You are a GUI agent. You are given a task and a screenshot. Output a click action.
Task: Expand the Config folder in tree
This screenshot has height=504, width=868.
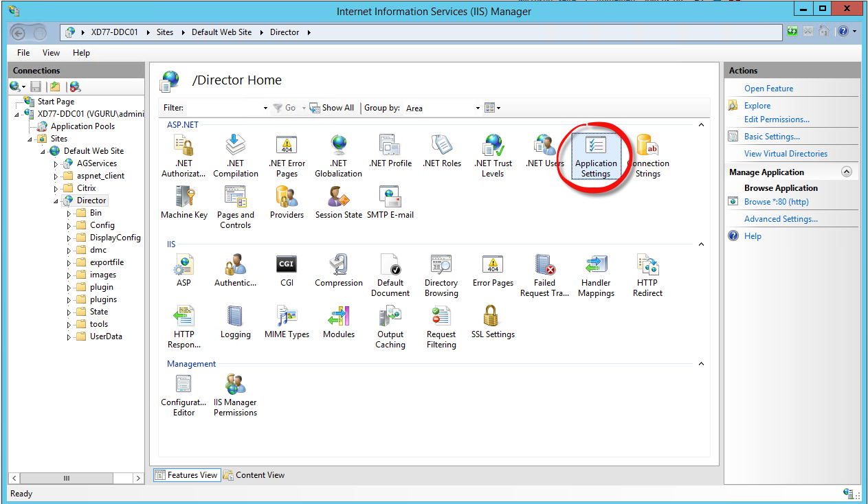(x=69, y=225)
